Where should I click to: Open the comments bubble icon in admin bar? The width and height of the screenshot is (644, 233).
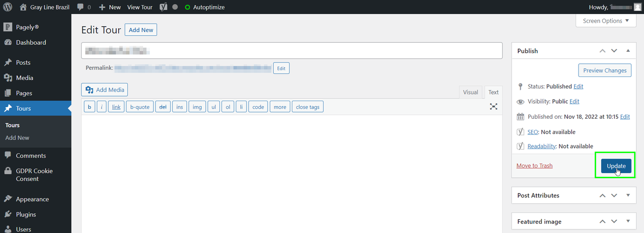point(80,8)
